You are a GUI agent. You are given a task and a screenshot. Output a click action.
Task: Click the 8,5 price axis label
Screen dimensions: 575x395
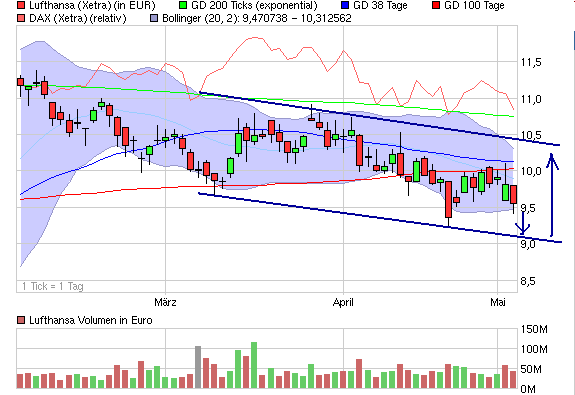tap(528, 281)
